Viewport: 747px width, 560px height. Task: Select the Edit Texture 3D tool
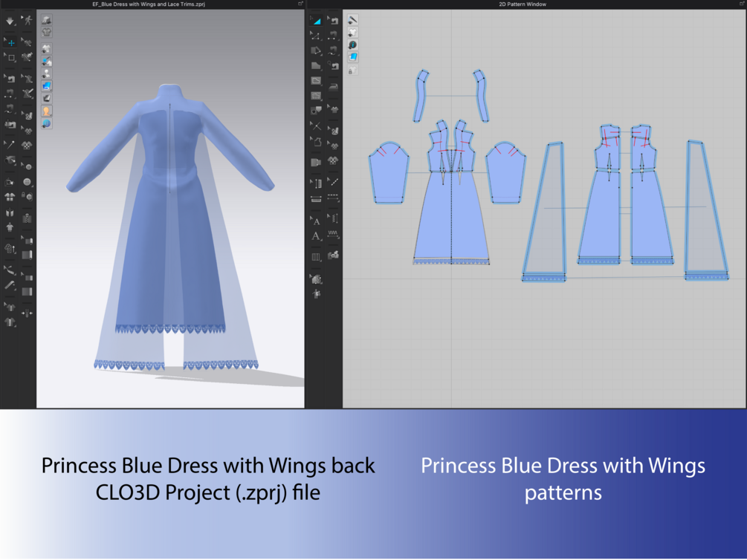[28, 115]
